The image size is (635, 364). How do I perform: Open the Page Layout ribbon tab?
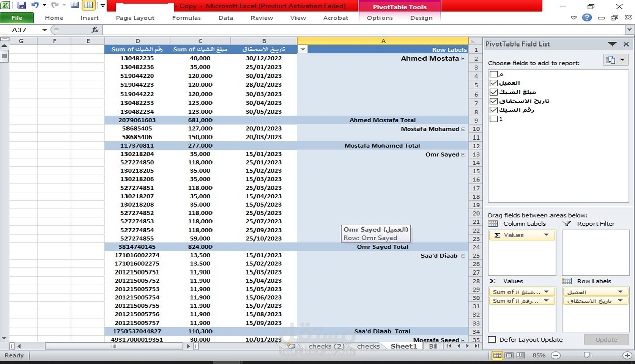pyautogui.click(x=135, y=18)
